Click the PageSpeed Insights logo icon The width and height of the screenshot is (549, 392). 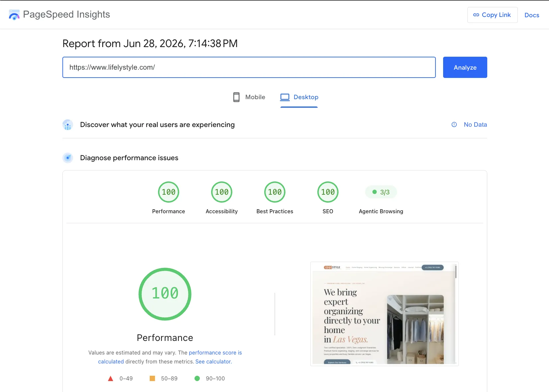pyautogui.click(x=14, y=15)
